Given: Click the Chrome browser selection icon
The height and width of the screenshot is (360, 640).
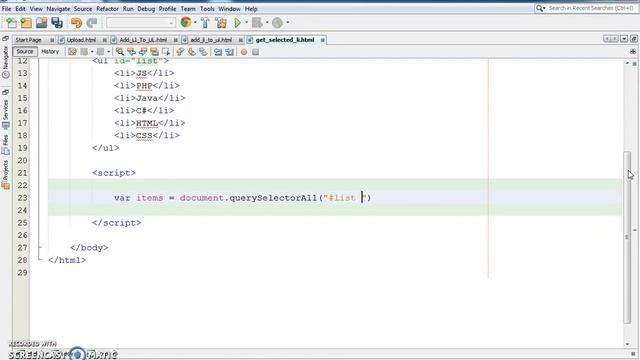Looking at the screenshot, I should click(x=186, y=22).
